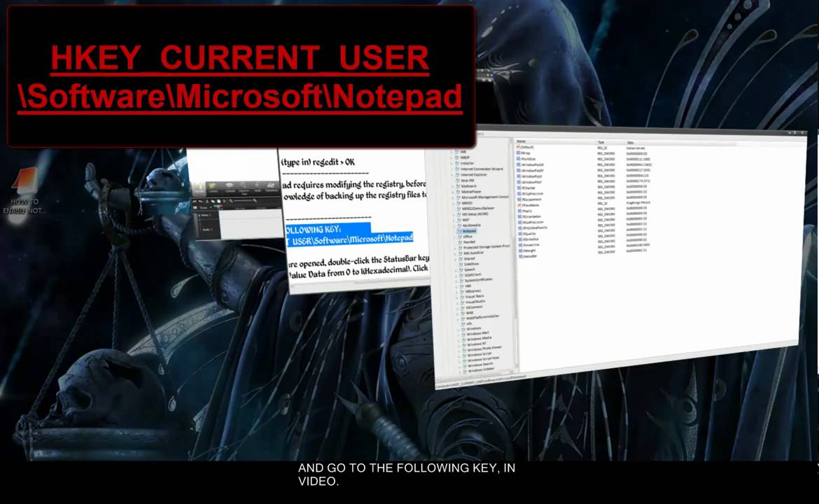Expand the VisualStudio key arrow
This screenshot has width=819, height=504.
457,302
